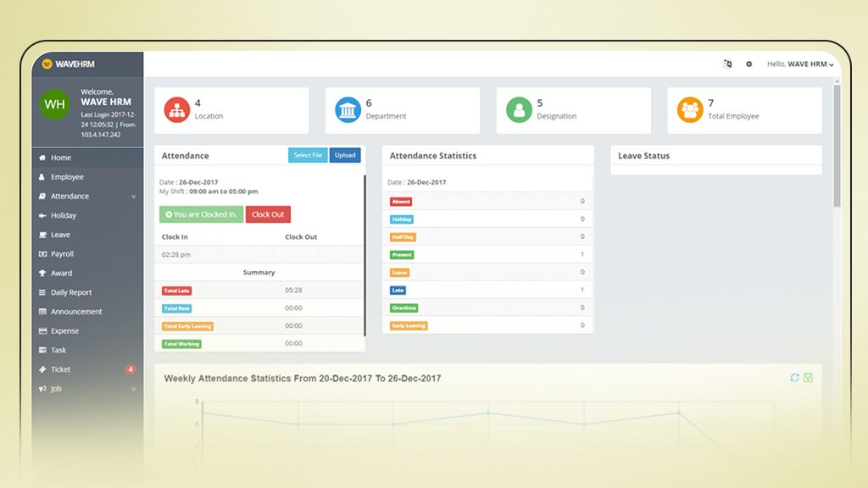The height and width of the screenshot is (488, 868).
Task: Open the Hello WAVE HRM user dropdown
Action: pos(799,64)
